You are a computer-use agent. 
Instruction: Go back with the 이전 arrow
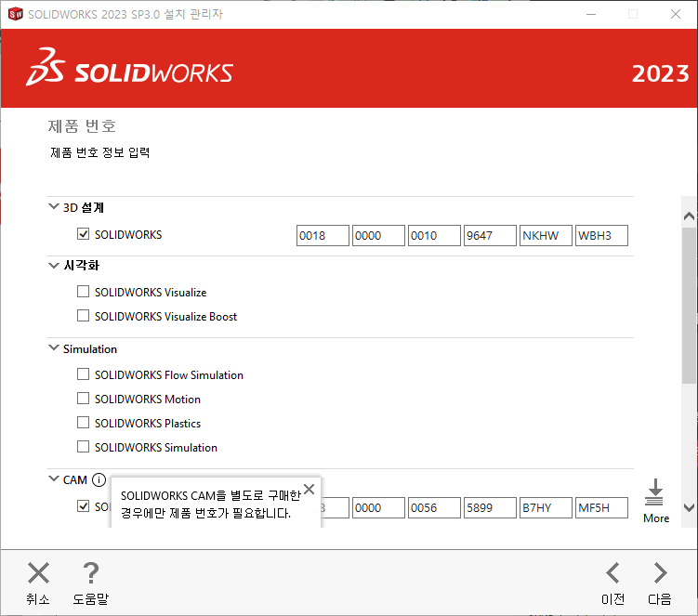click(613, 573)
